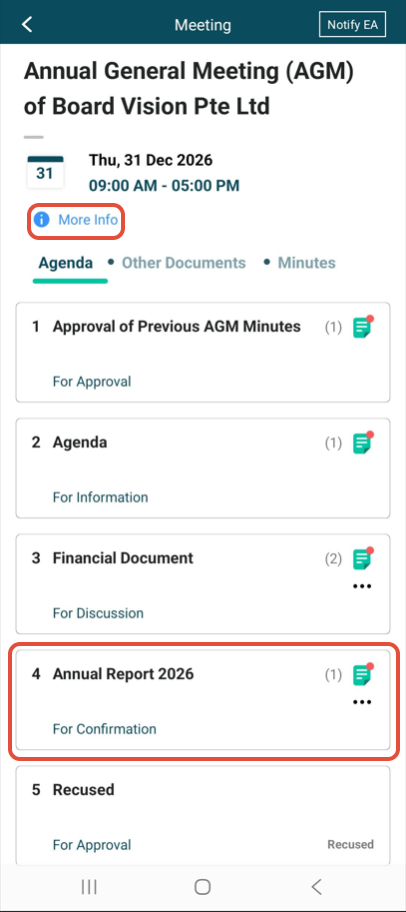Open the calendar date icon showing 31
The image size is (406, 912).
click(45, 172)
